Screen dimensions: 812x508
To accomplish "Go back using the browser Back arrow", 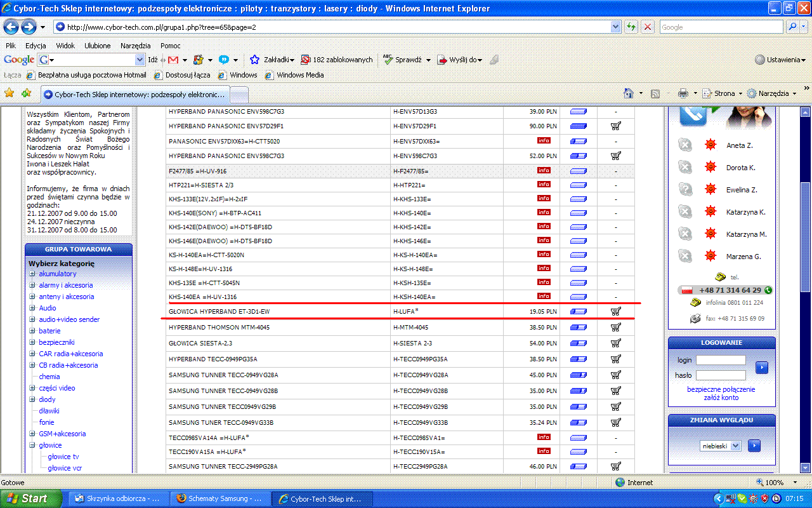I will [11, 27].
